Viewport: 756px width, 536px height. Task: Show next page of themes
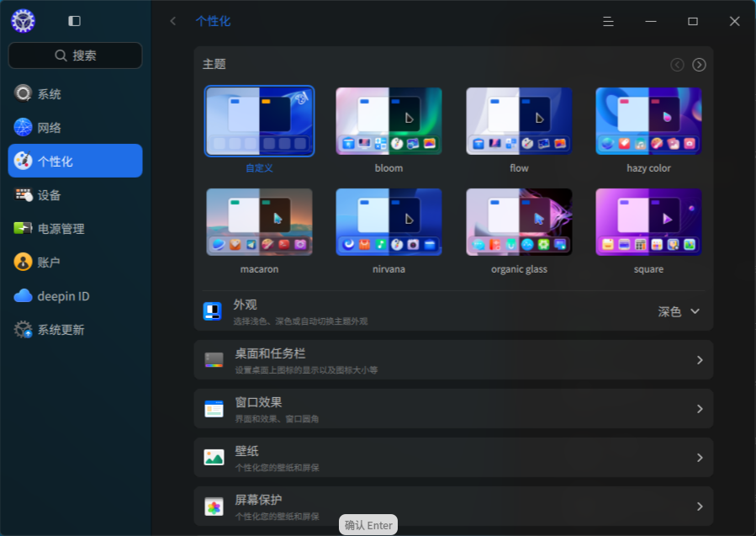699,65
